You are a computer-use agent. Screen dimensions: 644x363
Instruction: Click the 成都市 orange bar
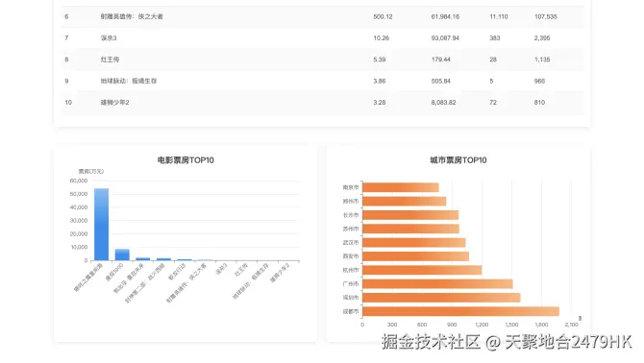click(x=460, y=312)
